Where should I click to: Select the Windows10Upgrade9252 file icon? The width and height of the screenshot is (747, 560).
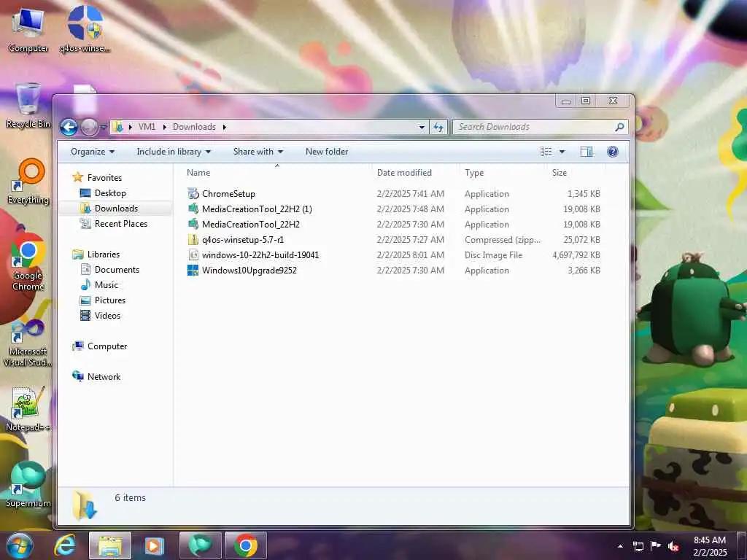193,270
